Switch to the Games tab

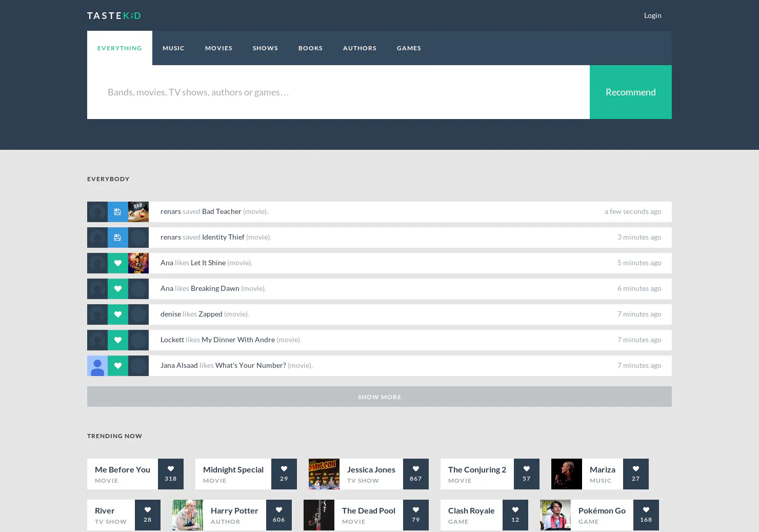pyautogui.click(x=409, y=48)
